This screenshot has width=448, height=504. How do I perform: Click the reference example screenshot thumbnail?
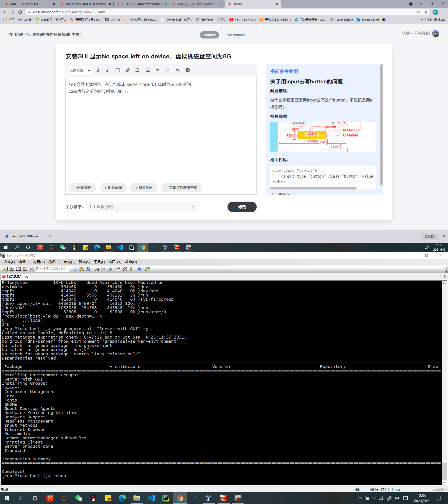pyautogui.click(x=323, y=137)
